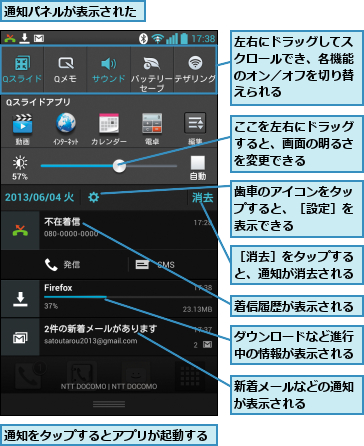This screenshot has height=446, width=364.
Task: Open 編集 to edit QSlide apps
Action: pyautogui.click(x=195, y=129)
